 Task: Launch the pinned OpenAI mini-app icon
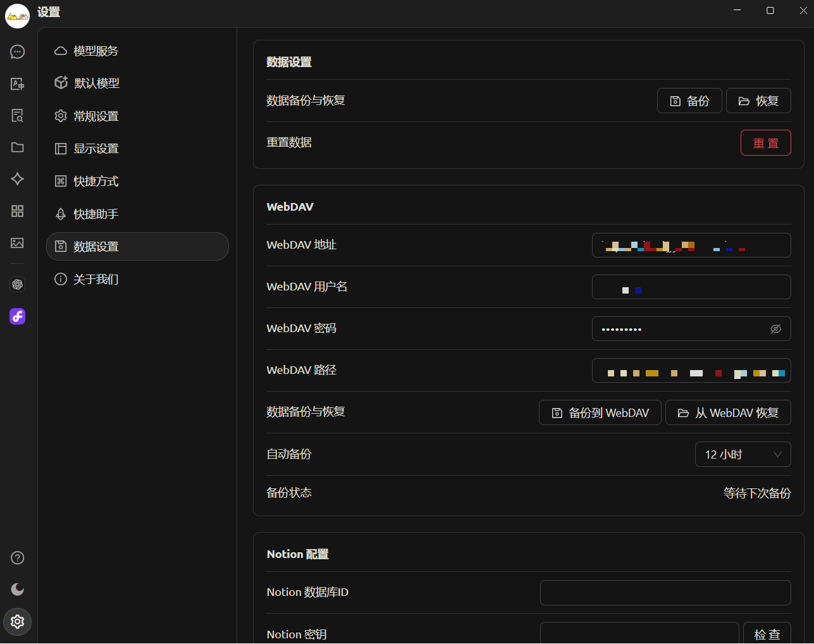pyautogui.click(x=18, y=285)
